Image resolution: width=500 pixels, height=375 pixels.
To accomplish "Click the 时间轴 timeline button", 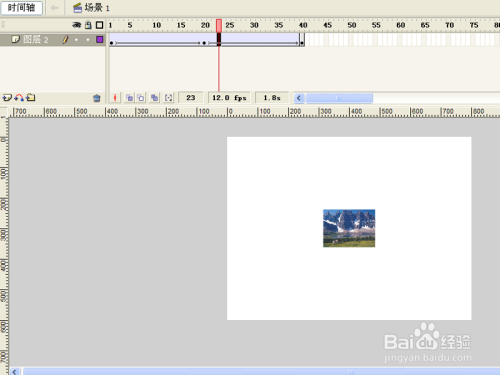I will click(22, 8).
